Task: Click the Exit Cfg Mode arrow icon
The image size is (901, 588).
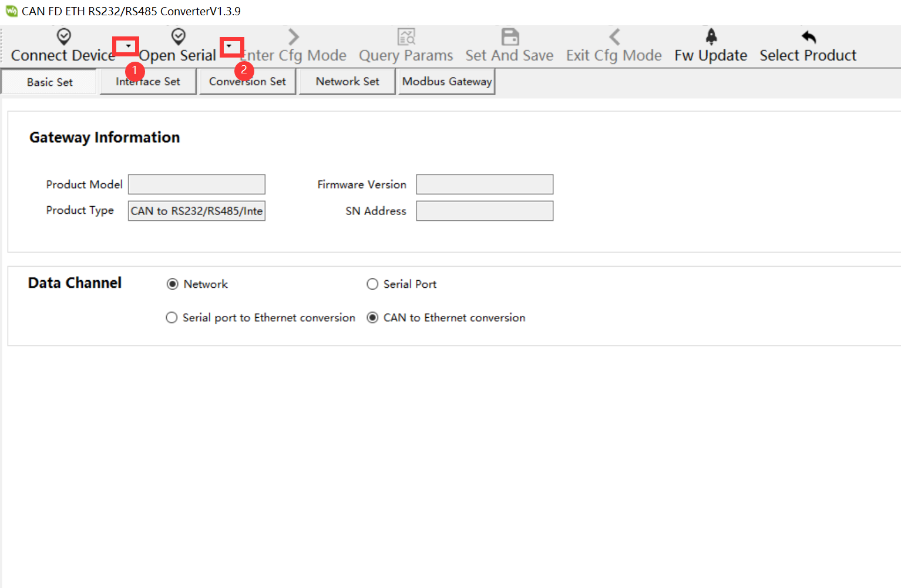Action: tap(614, 36)
